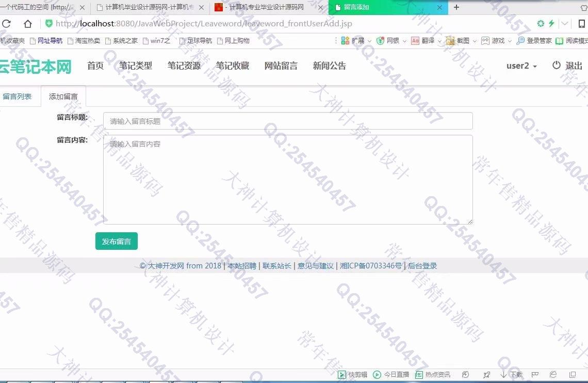Click the 退出 logout link
Screen dimensions: 588x383
point(574,66)
